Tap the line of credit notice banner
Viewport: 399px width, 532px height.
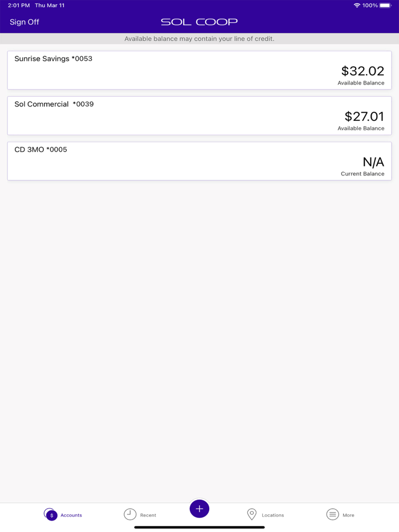(199, 39)
